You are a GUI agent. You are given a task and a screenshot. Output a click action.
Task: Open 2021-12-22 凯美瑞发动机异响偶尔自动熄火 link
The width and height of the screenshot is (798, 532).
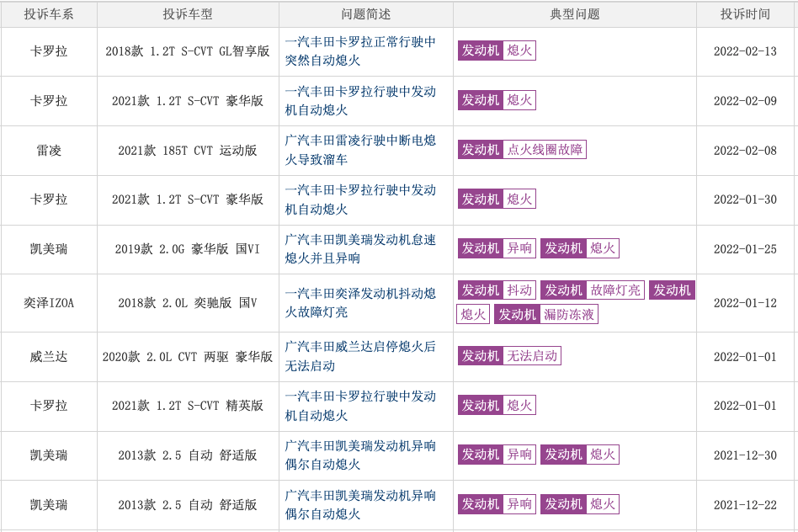[x=360, y=504]
